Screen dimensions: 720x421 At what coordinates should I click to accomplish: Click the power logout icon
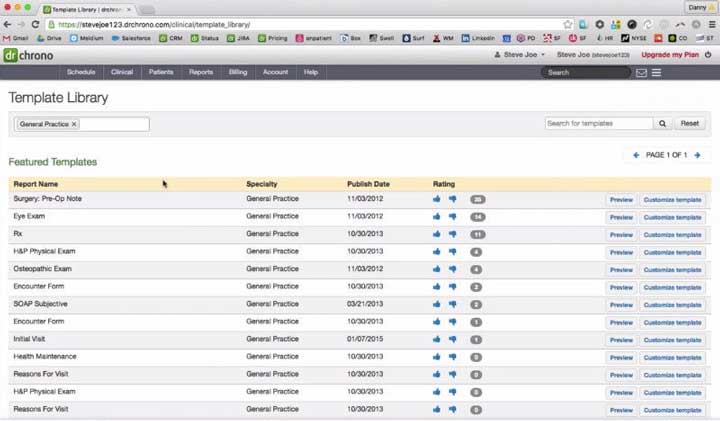[706, 56]
